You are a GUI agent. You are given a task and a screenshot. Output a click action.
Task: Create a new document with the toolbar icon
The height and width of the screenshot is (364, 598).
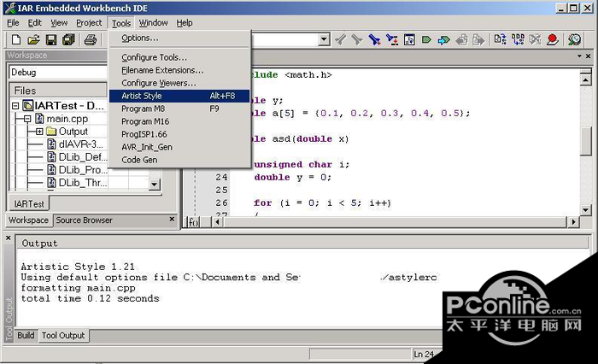[x=16, y=39]
